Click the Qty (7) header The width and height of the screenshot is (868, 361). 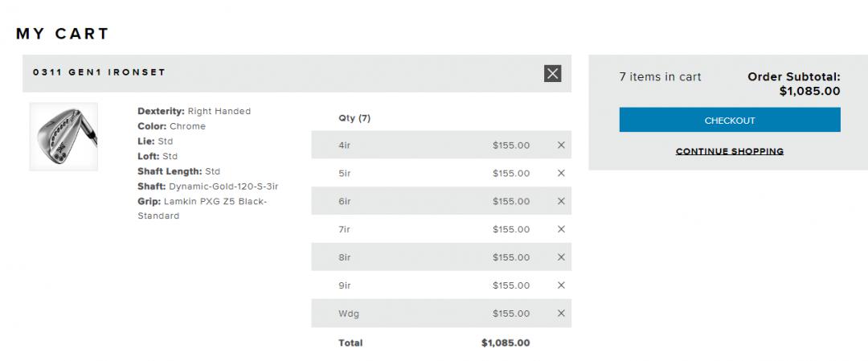[x=354, y=118]
